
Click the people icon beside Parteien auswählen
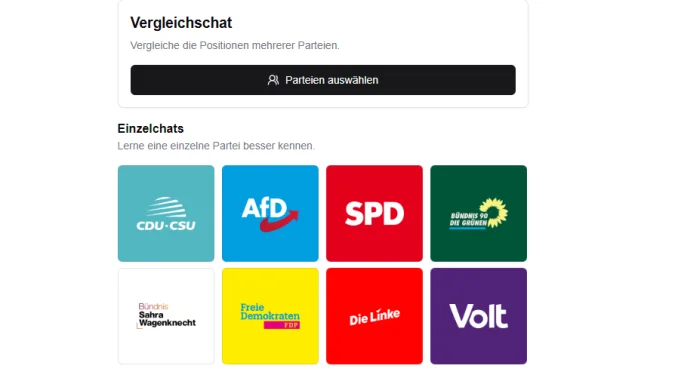(x=273, y=80)
